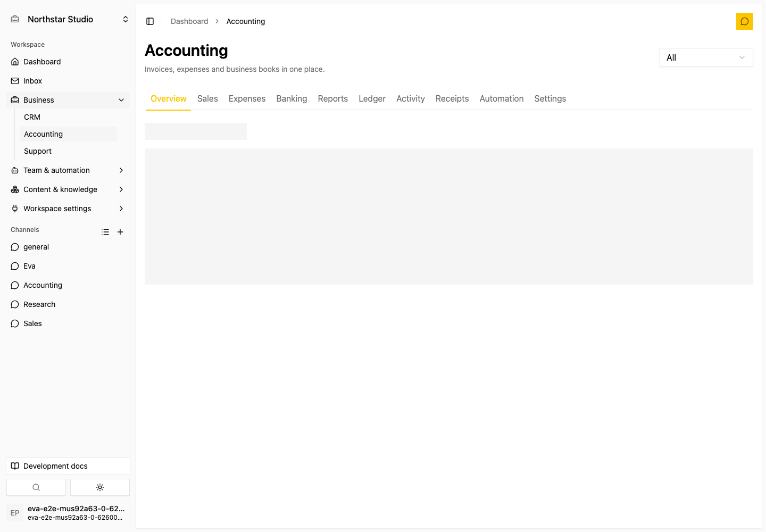Switch to the Overview tab
Image resolution: width=766 pixels, height=532 pixels.
point(169,99)
